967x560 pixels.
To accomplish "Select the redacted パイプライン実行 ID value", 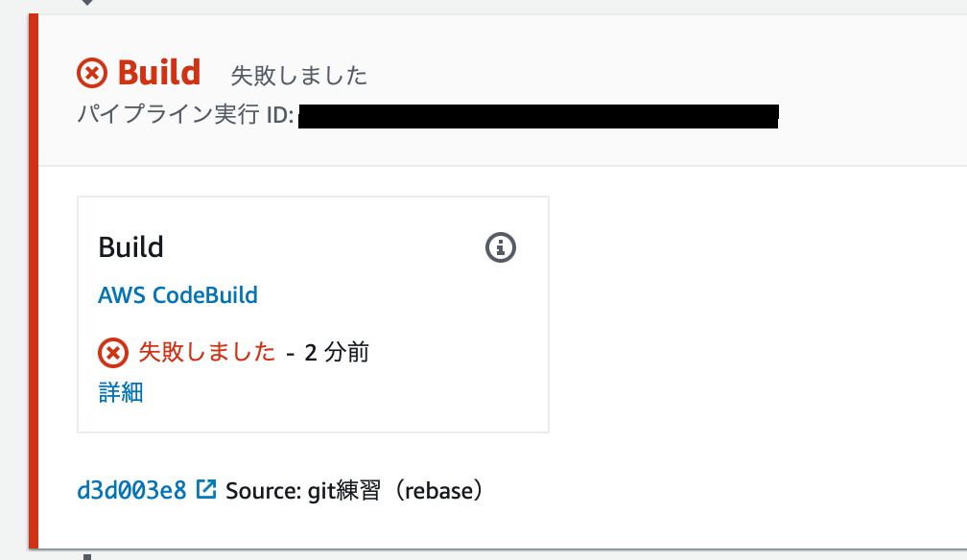I will tap(537, 116).
